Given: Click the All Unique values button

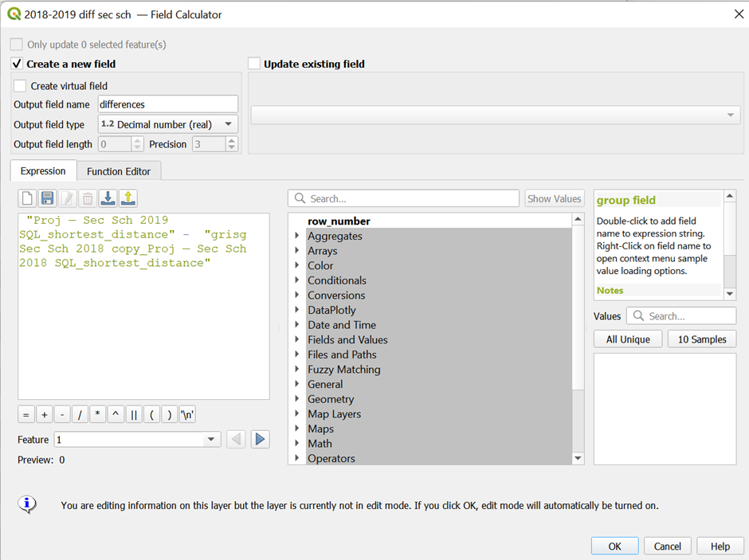Looking at the screenshot, I should (x=628, y=339).
